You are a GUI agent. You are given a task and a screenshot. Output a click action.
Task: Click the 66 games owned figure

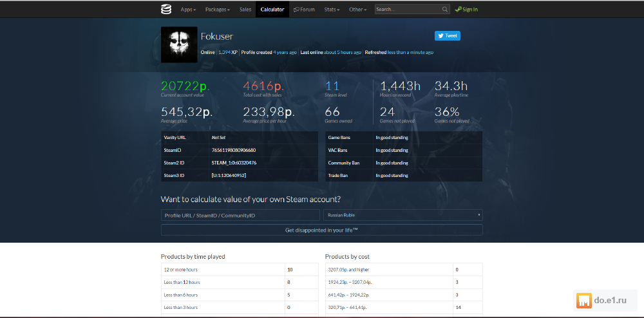[332, 111]
